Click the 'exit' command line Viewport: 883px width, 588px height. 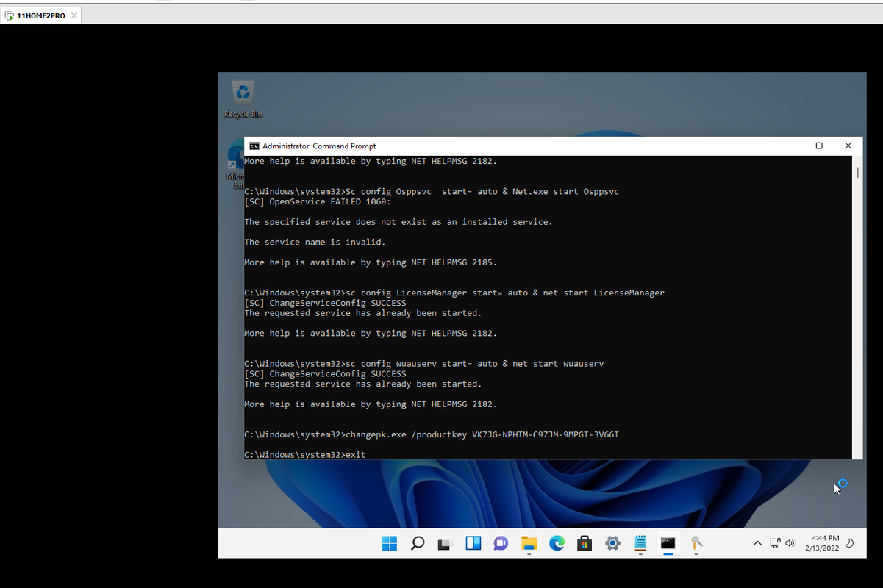point(304,455)
